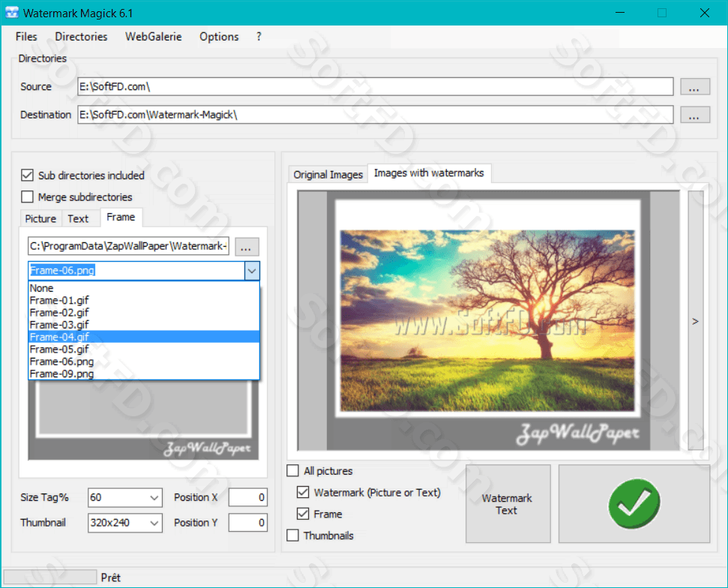Click the frame preview thumbnail

[x=143, y=420]
